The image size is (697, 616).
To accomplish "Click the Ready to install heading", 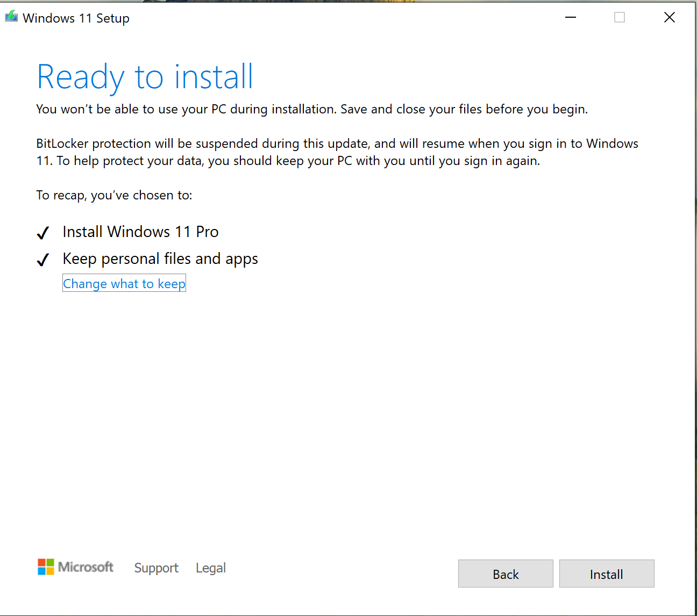I will [x=145, y=77].
